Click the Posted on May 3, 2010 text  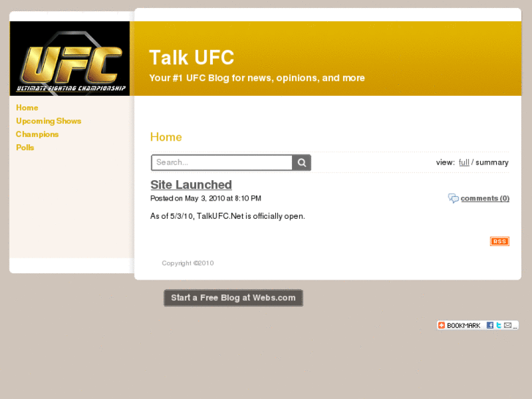pos(206,198)
